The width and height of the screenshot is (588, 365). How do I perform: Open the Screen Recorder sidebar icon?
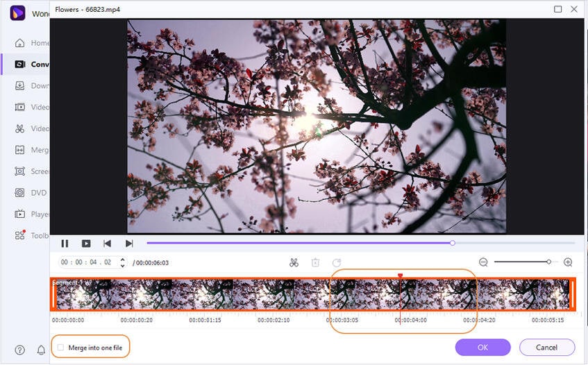click(x=20, y=171)
